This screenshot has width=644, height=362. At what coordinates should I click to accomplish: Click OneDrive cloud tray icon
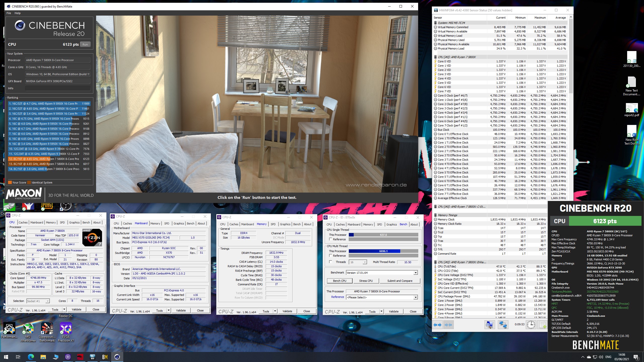click(589, 357)
